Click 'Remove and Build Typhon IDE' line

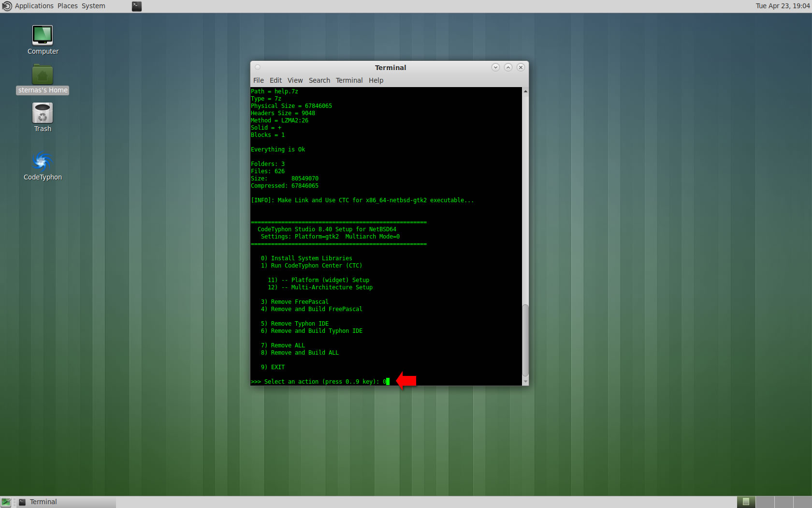point(311,331)
